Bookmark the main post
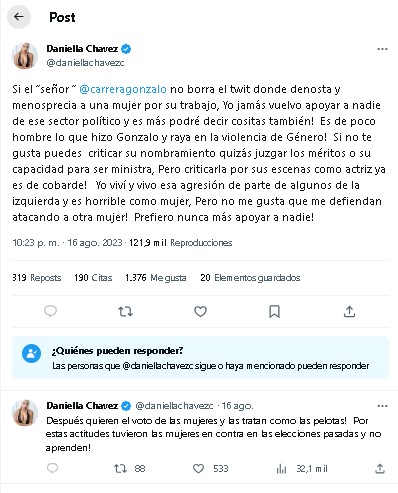Screen dimensions: 398x493 pyautogui.click(x=274, y=312)
